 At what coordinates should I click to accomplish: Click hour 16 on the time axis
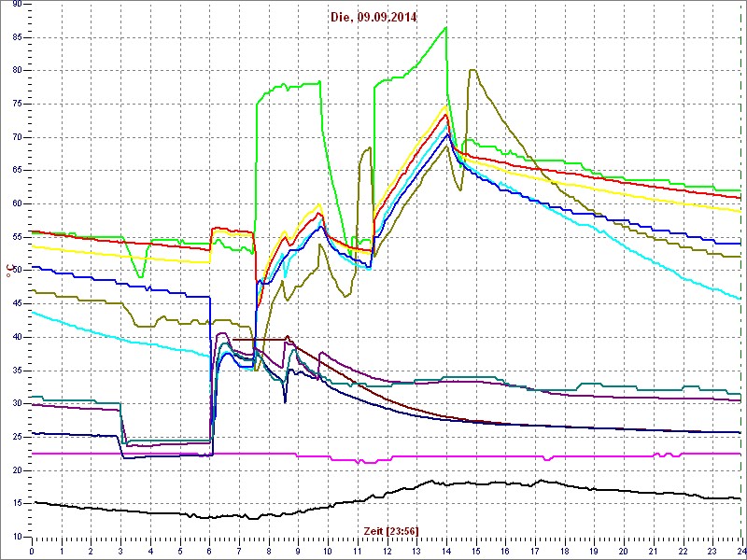pos(504,551)
